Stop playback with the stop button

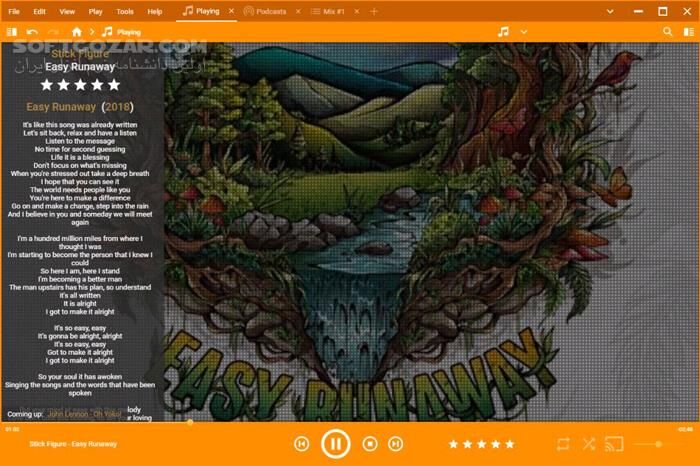coord(370,443)
